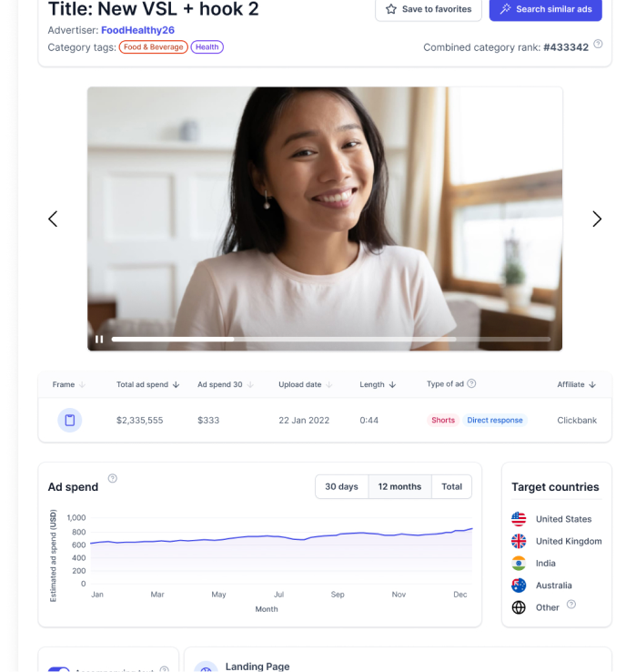This screenshot has height=672, width=626.
Task: Open help icon beside Combined category rank
Action: click(x=598, y=44)
